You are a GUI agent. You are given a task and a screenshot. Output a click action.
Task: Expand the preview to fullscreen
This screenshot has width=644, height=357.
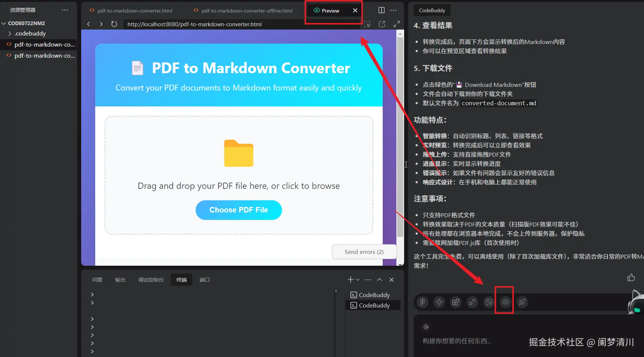397,24
